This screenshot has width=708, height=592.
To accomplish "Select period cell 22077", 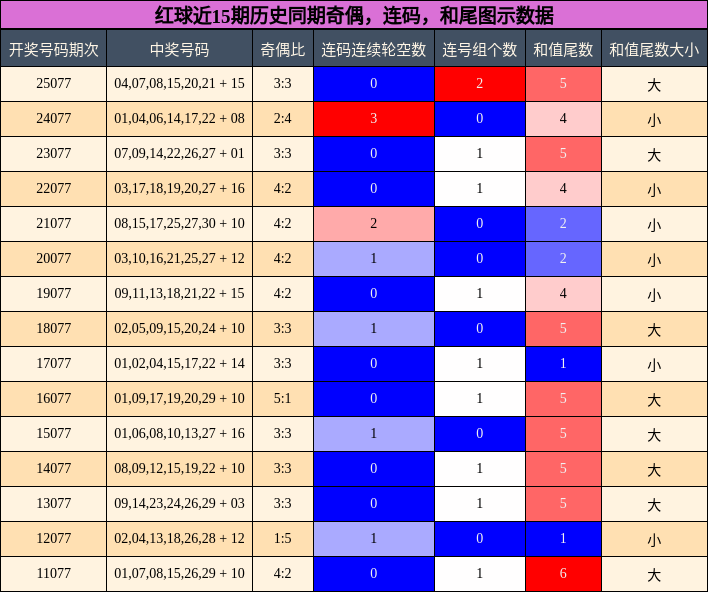I will (53, 189).
